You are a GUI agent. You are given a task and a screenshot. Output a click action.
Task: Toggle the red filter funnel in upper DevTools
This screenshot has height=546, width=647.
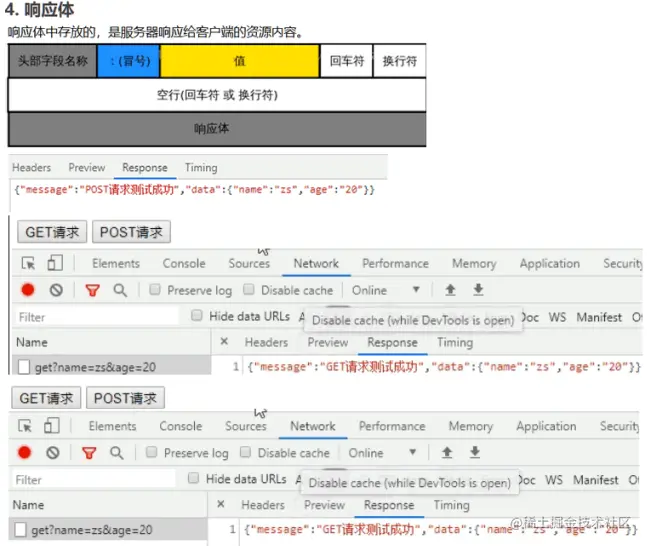pos(92,291)
